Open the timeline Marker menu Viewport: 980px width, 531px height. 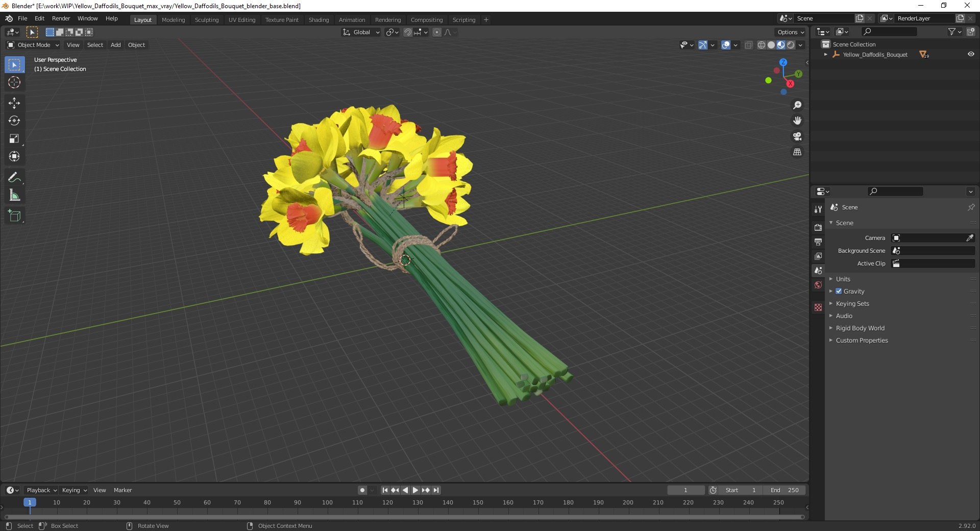point(122,490)
